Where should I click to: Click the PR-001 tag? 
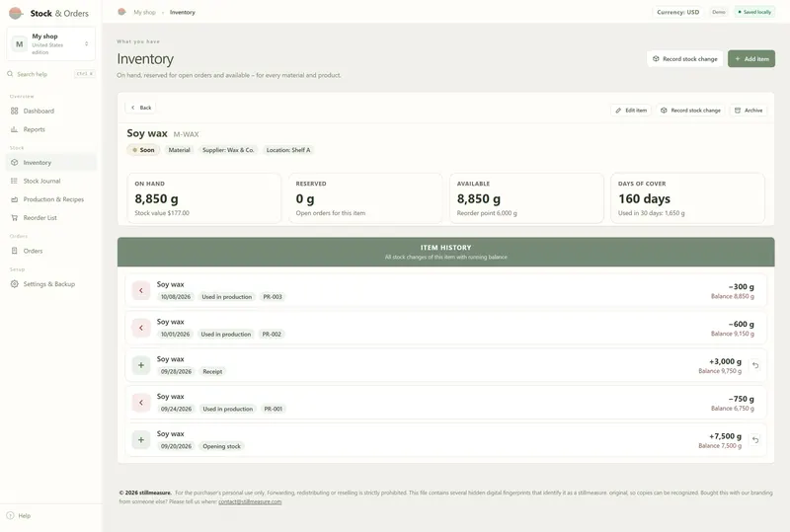coord(274,409)
